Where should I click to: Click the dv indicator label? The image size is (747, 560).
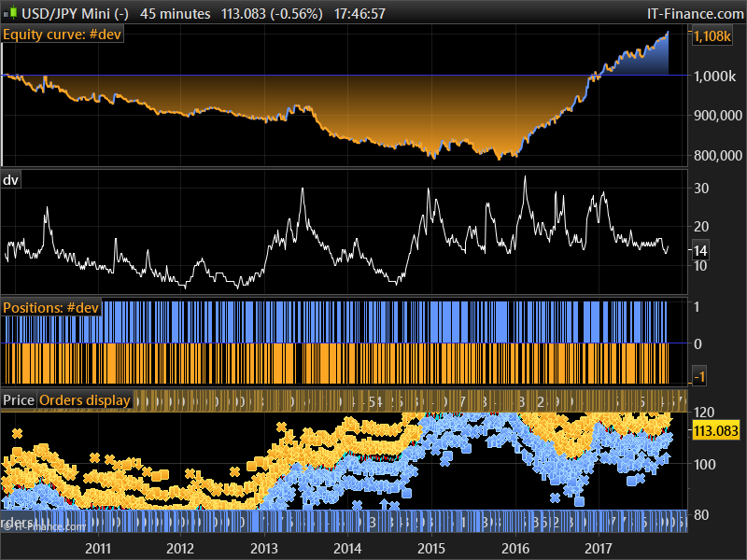coord(11,179)
